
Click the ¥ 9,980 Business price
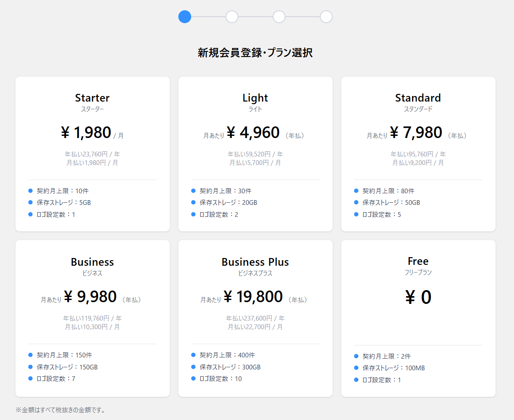(90, 297)
